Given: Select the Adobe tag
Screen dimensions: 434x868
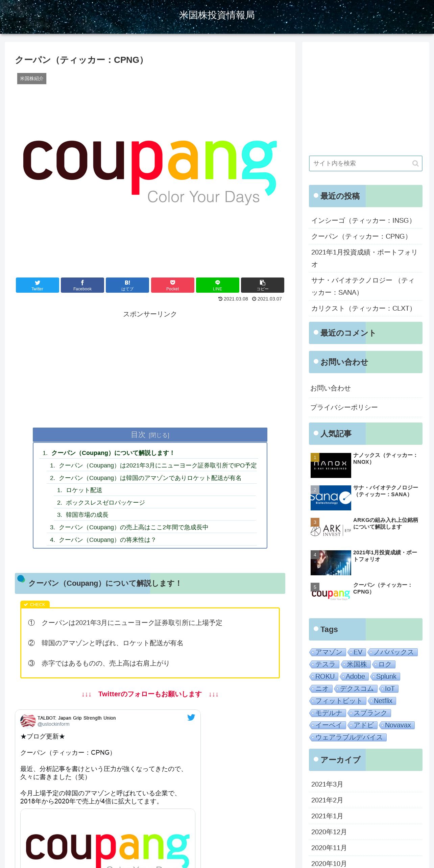Looking at the screenshot, I should click(x=354, y=677).
